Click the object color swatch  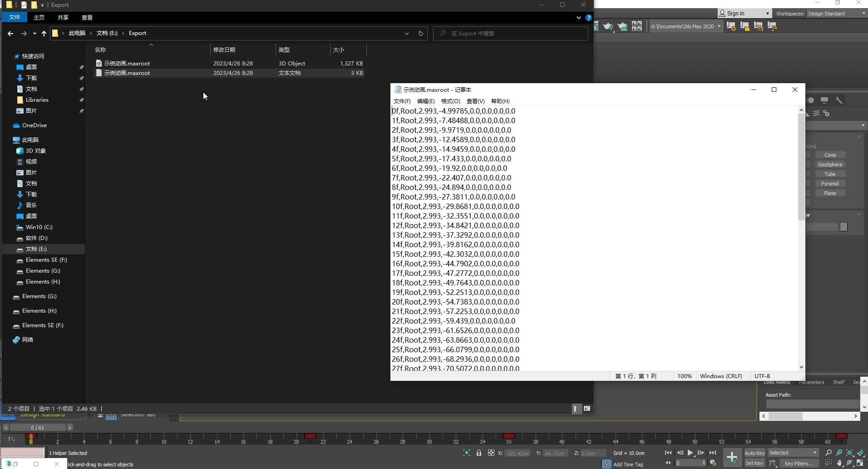(x=843, y=227)
